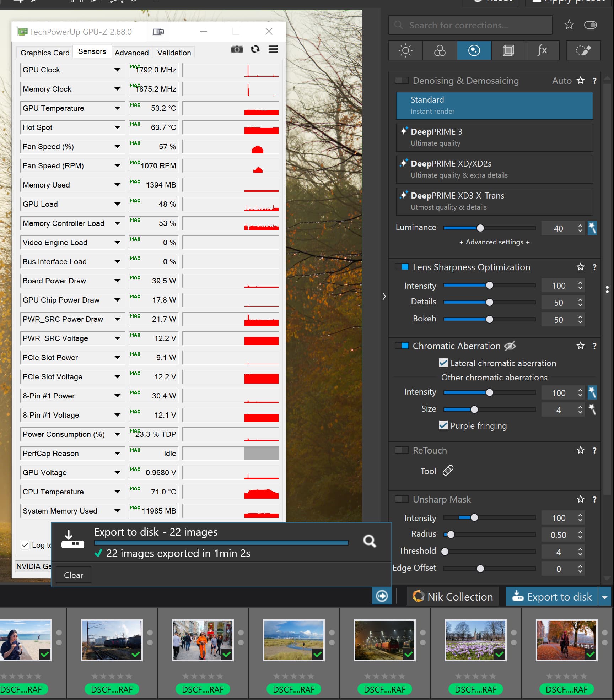
Task: Toggle the Lens Sharpness Optimization switch
Action: pyautogui.click(x=402, y=267)
